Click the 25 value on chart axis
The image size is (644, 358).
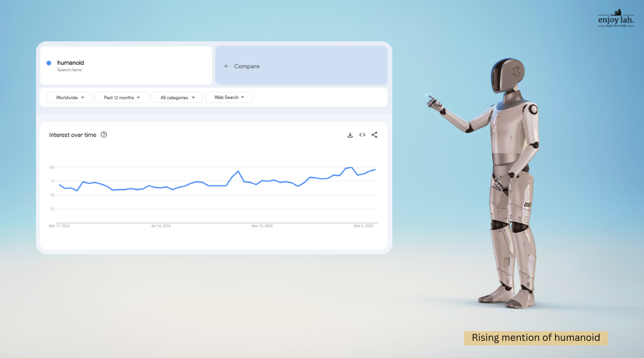(x=52, y=209)
